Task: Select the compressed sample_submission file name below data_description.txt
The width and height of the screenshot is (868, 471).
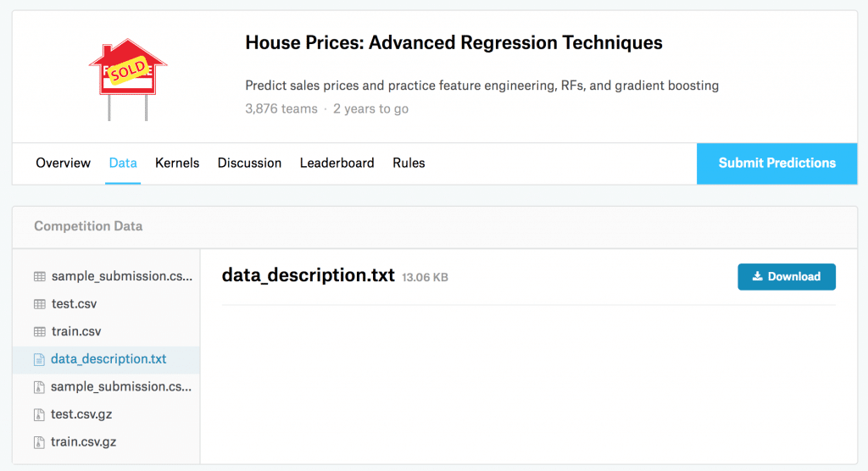Action: point(121,387)
